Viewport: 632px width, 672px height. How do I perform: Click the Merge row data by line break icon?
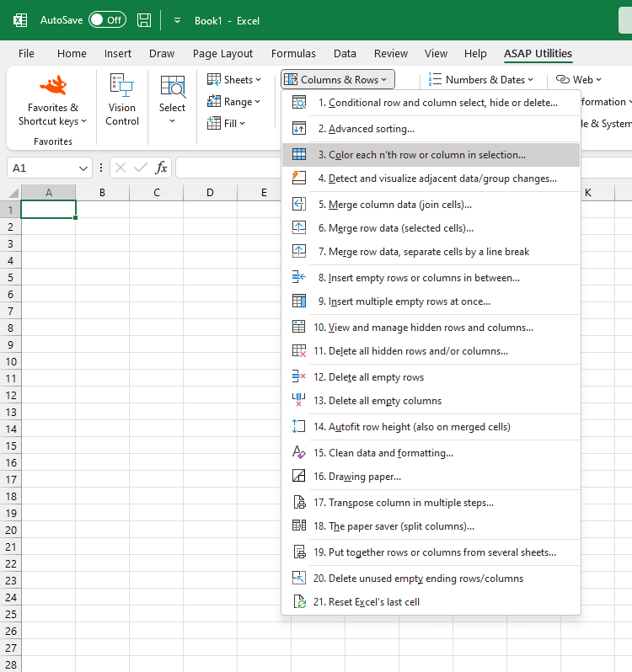click(x=299, y=252)
